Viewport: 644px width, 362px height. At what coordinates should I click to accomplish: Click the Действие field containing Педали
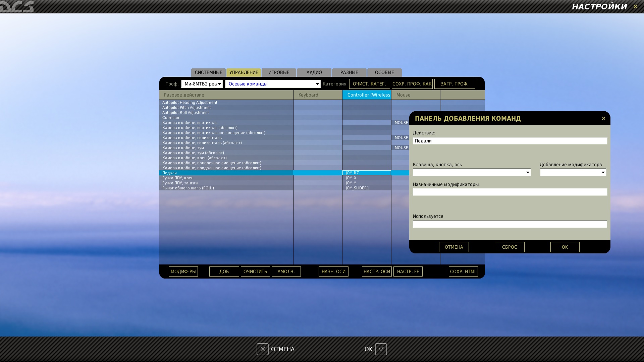pos(510,141)
